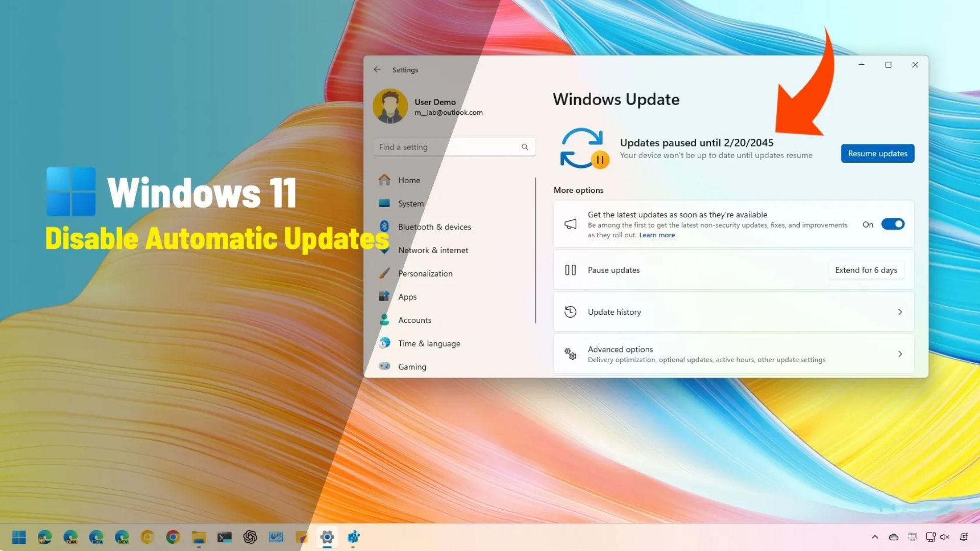Click the Find a setting search box

pos(454,147)
